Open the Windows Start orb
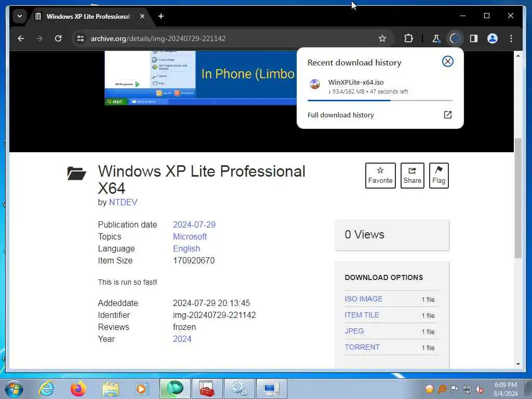Screen dimensions: 532x399 [14, 389]
